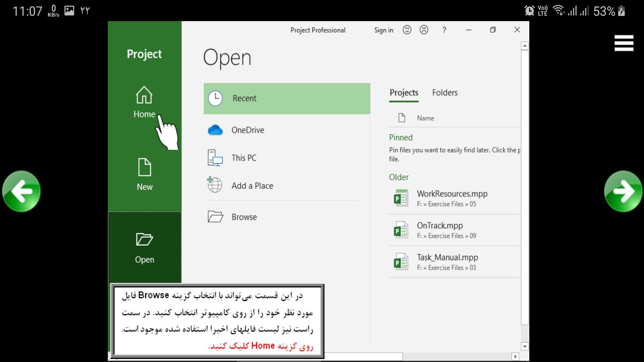This screenshot has width=644, height=362.
Task: Go to previous slide with green left arrow
Action: (x=21, y=191)
